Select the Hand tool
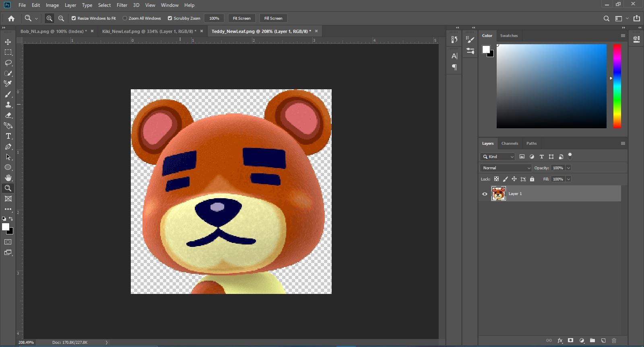 click(x=8, y=178)
